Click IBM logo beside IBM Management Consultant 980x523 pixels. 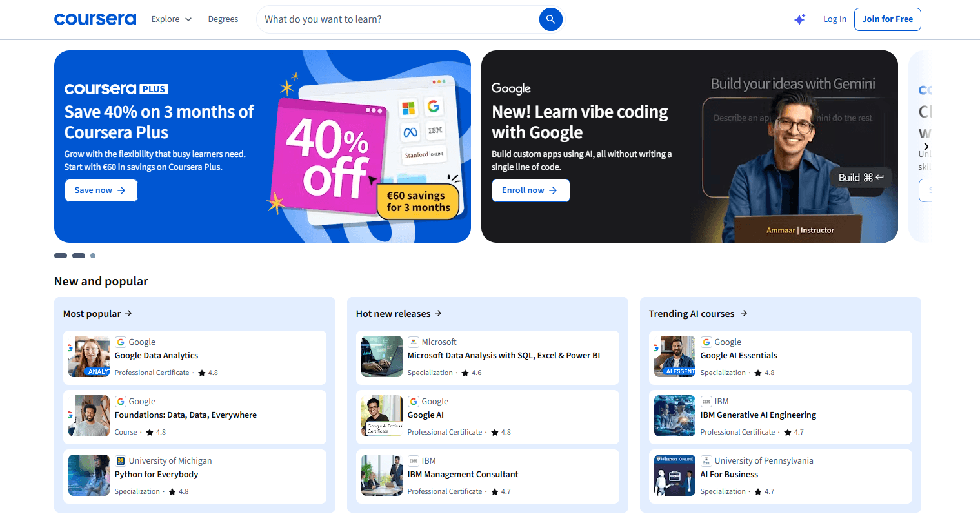pos(414,461)
